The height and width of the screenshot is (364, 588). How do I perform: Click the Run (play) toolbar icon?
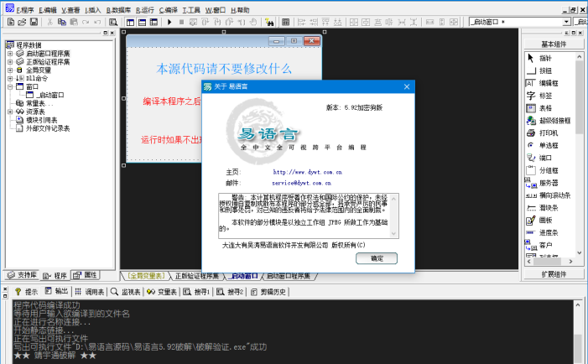tap(169, 22)
